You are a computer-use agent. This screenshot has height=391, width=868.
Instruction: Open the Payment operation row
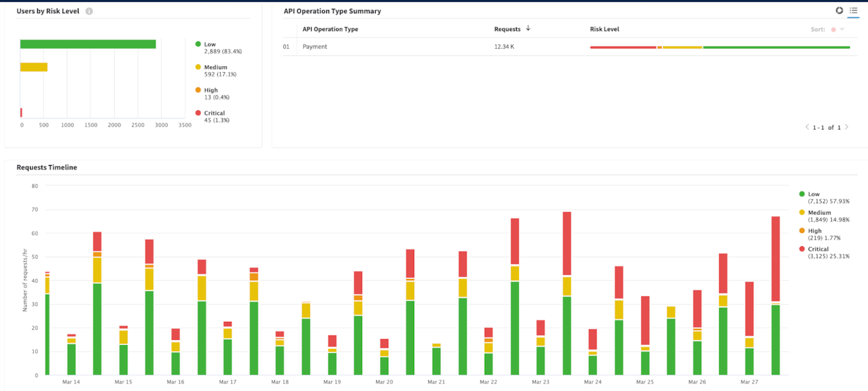point(315,46)
